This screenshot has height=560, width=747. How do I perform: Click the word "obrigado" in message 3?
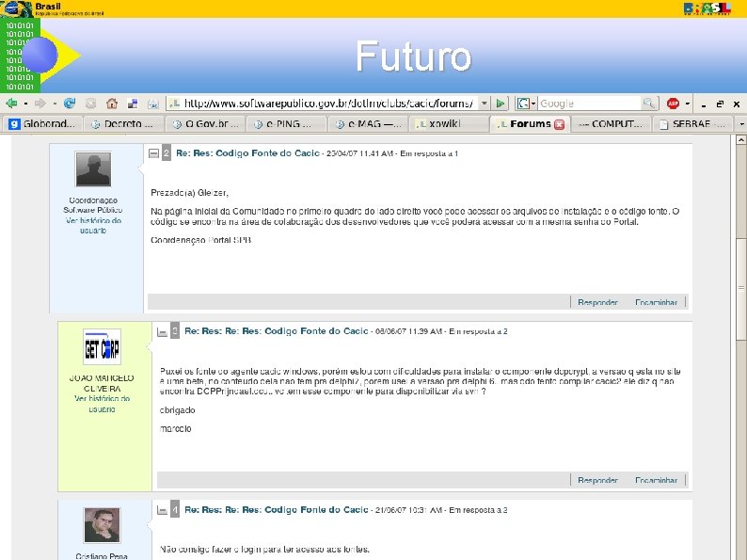(x=177, y=410)
